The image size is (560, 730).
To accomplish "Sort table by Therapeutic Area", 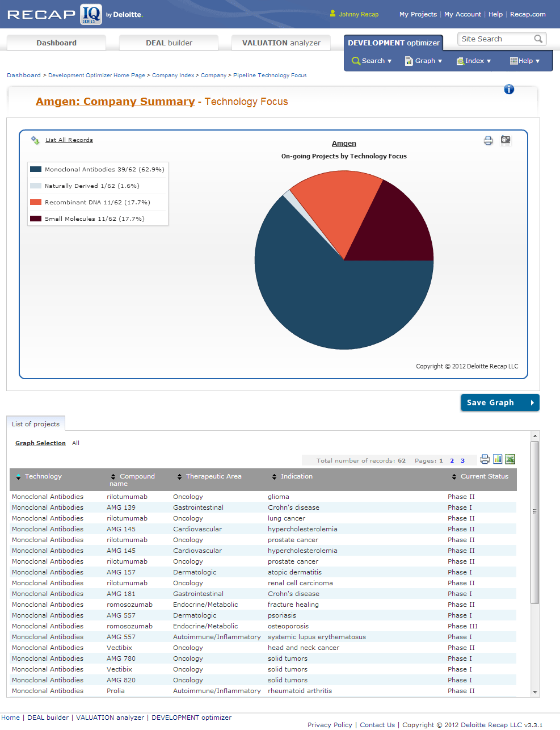I will click(213, 476).
